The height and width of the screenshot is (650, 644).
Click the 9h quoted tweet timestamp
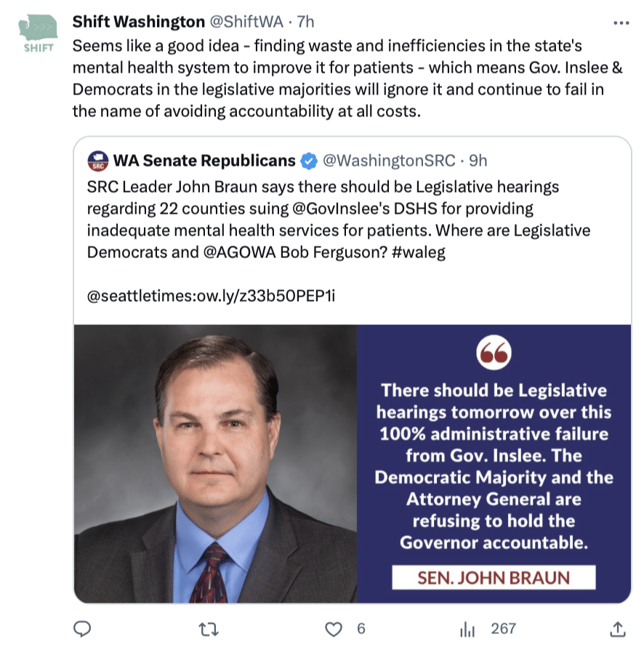pos(478,161)
